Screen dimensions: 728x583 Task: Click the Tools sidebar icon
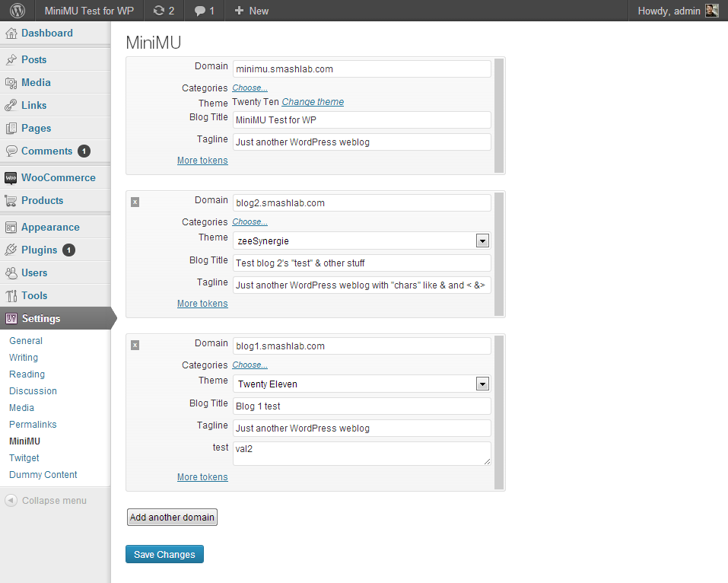tap(11, 295)
